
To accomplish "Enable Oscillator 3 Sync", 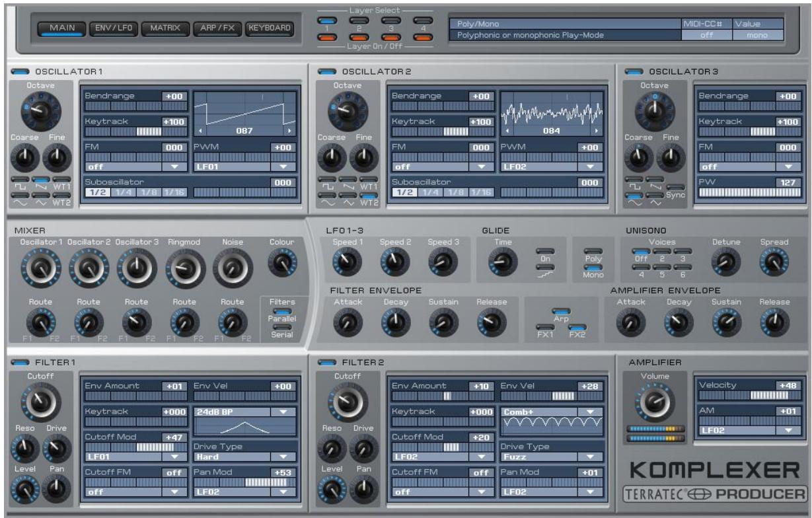I will (x=675, y=188).
